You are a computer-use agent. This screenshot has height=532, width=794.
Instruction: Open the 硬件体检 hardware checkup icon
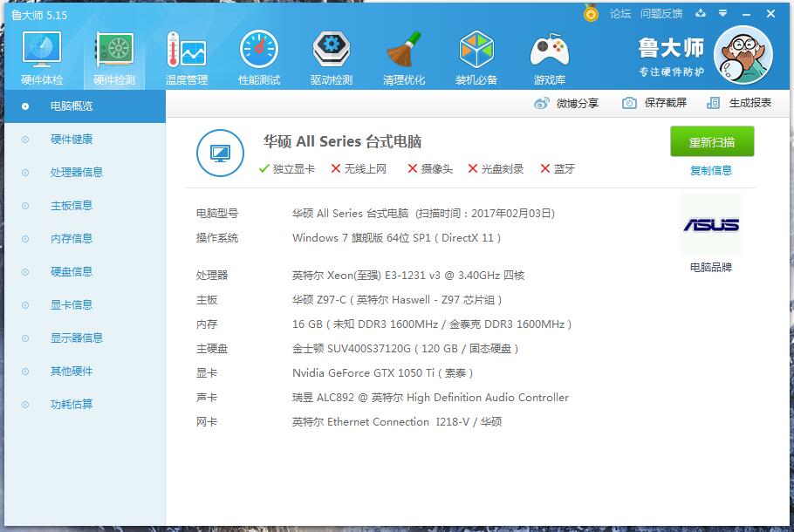pos(42,58)
